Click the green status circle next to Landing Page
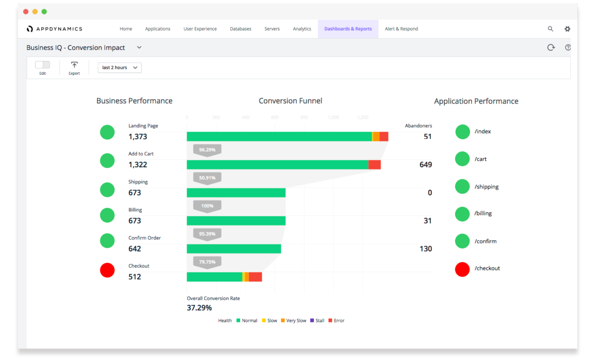 (107, 132)
